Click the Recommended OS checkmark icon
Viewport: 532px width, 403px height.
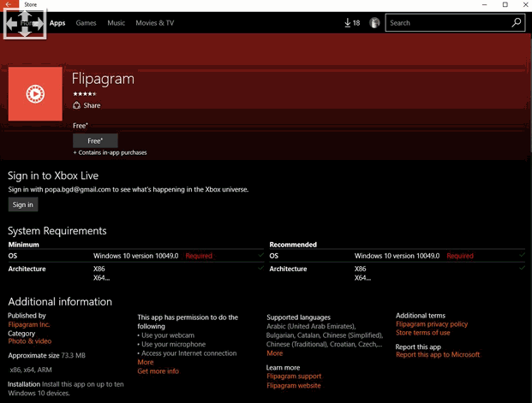click(x=522, y=255)
